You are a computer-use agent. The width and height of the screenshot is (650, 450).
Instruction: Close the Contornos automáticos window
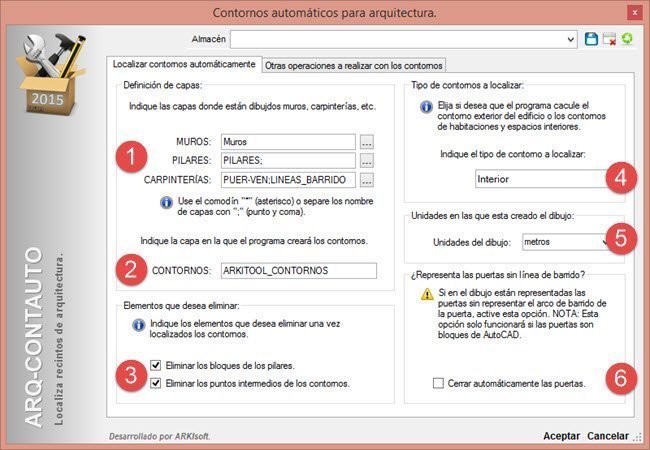pyautogui.click(x=634, y=13)
